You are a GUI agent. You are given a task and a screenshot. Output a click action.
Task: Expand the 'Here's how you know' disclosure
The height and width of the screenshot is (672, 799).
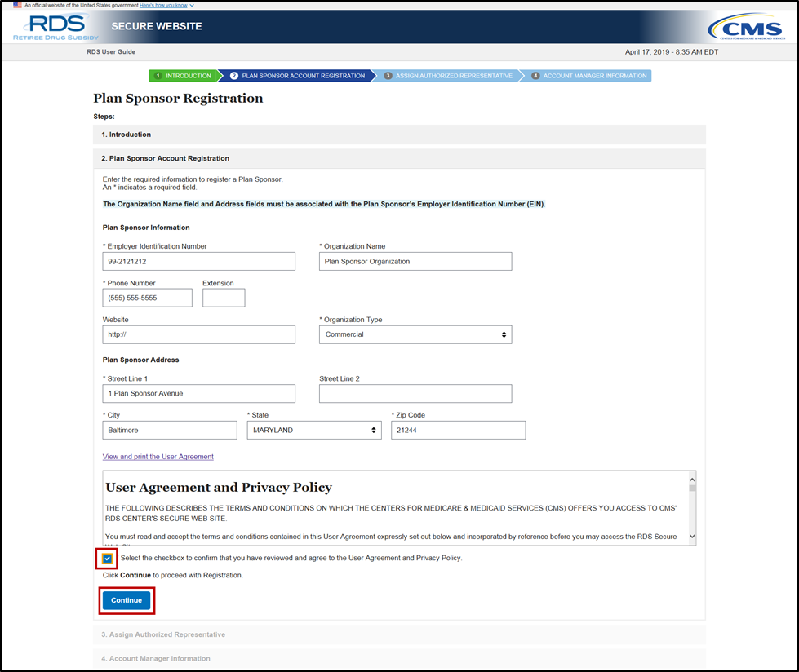[x=166, y=5]
